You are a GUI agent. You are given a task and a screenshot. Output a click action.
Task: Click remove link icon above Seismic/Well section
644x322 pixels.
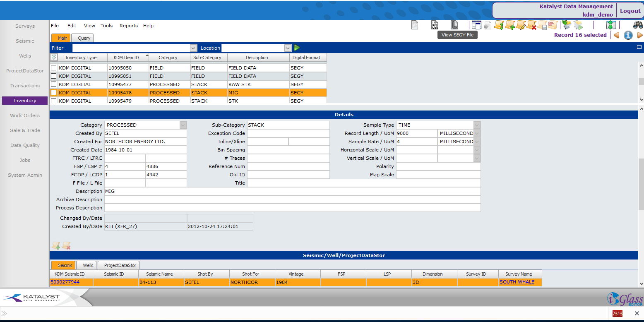pos(66,245)
